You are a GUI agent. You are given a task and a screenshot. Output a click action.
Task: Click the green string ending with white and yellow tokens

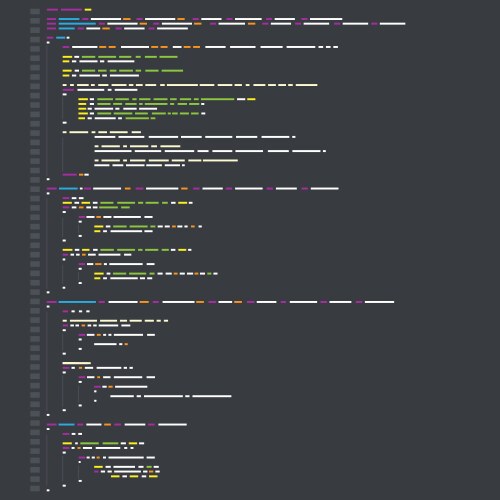(217, 99)
